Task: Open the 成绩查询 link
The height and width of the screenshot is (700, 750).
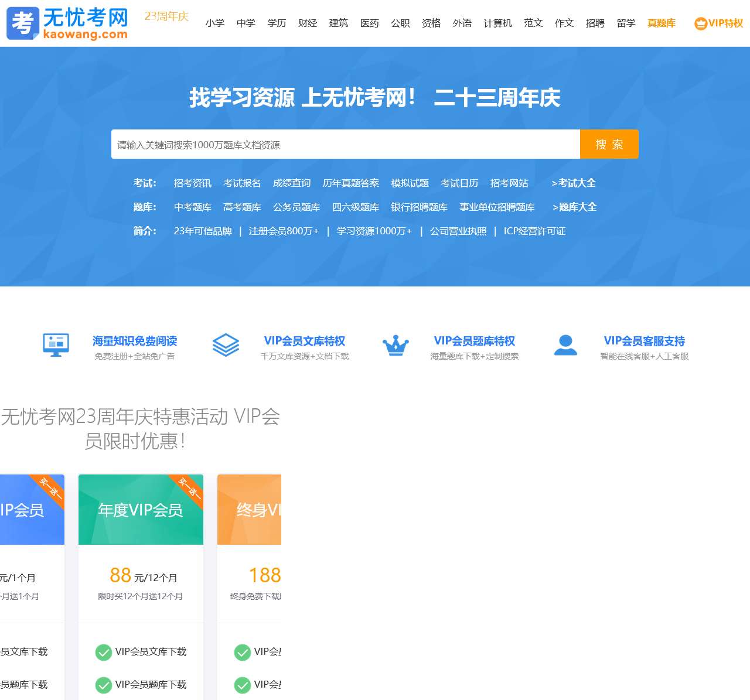Action: point(292,183)
